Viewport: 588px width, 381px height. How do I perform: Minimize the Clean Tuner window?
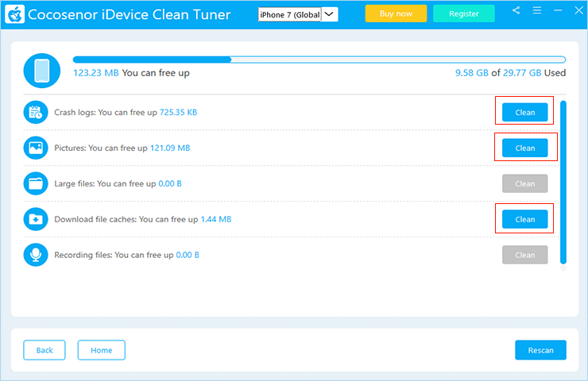tap(558, 10)
